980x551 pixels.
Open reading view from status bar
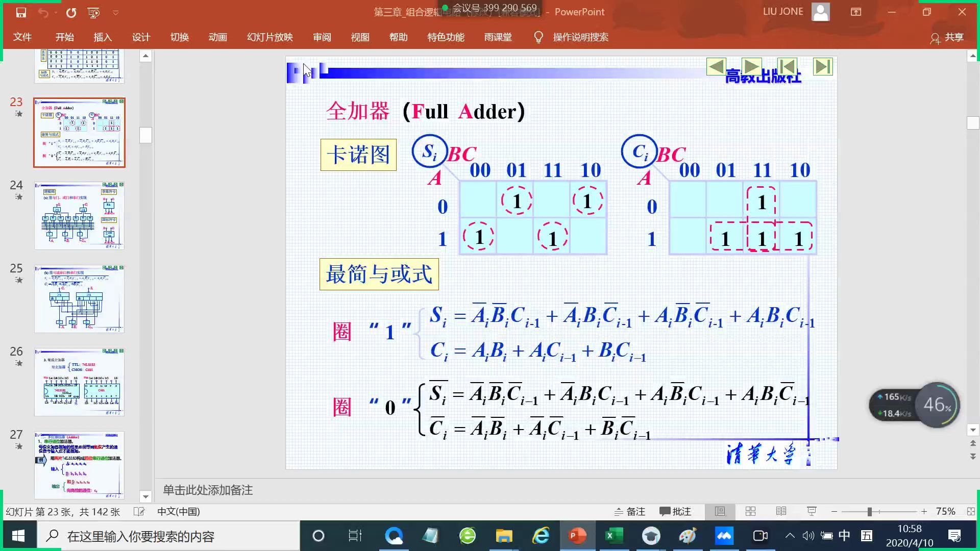tap(781, 511)
